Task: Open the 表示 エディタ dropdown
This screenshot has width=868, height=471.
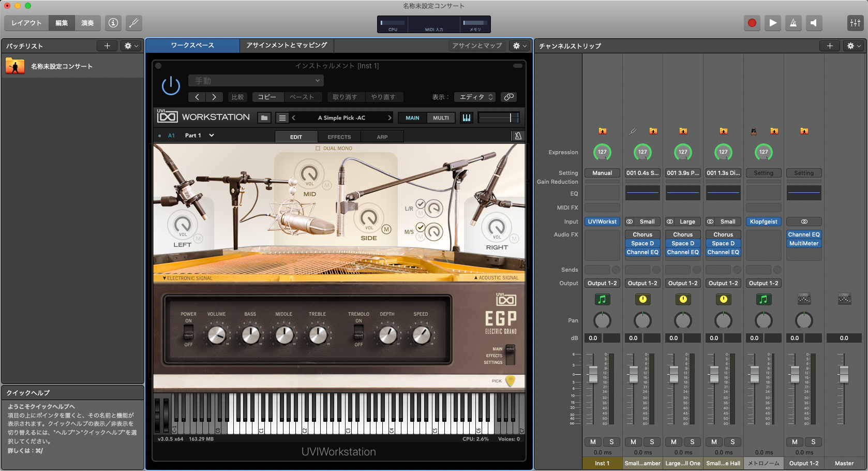Action: click(475, 97)
